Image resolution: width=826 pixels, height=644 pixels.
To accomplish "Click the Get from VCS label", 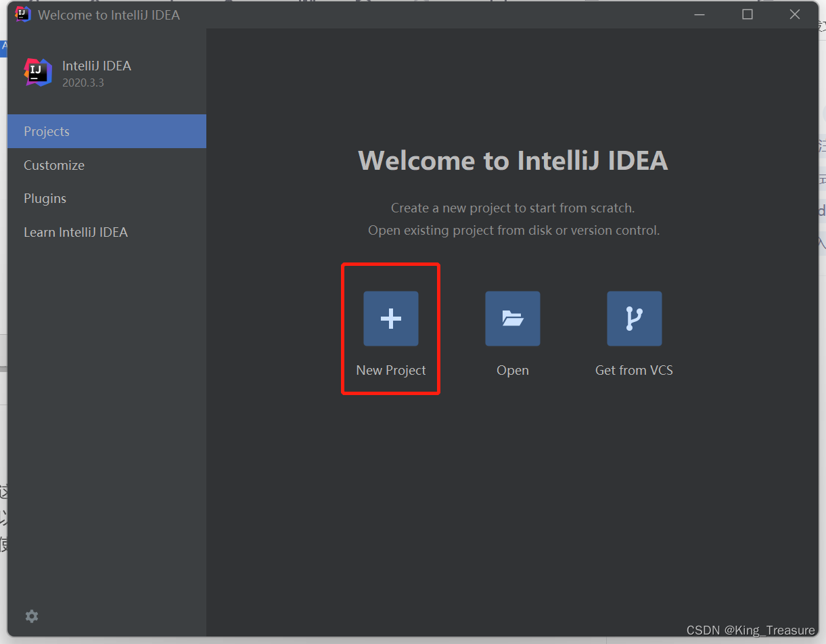I will [x=635, y=370].
